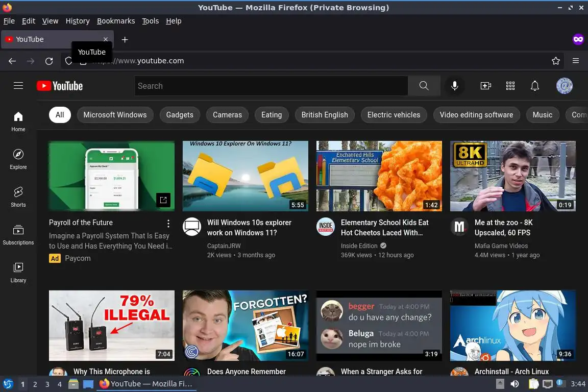Open the Edit menu
The image size is (588, 392).
coord(29,21)
